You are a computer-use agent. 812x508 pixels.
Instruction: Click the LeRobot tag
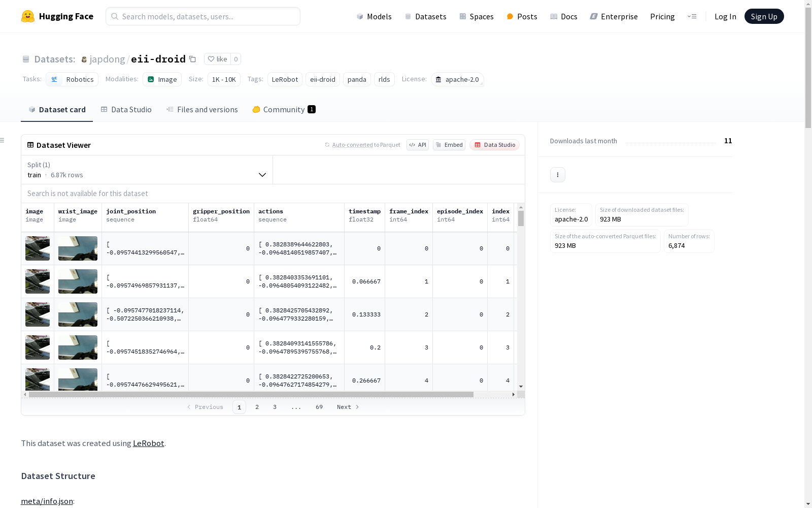click(285, 79)
